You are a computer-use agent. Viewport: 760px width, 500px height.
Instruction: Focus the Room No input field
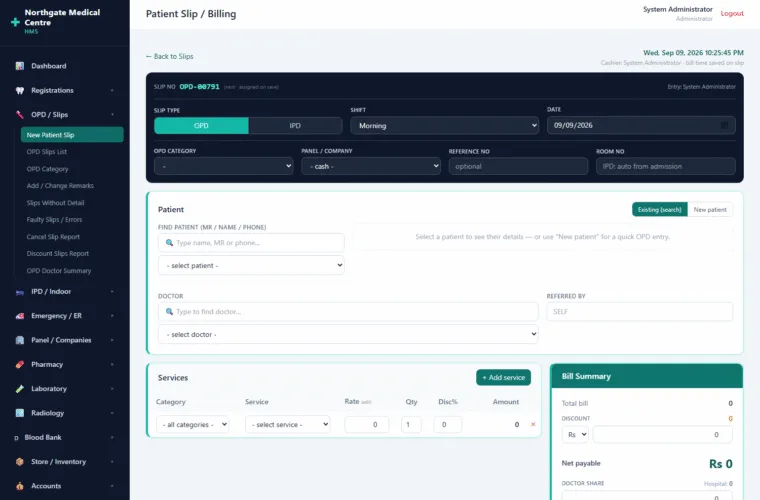665,166
